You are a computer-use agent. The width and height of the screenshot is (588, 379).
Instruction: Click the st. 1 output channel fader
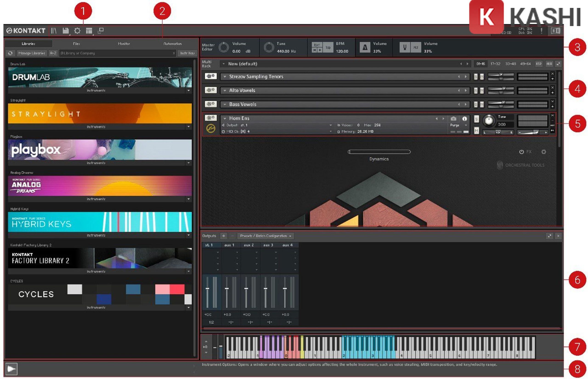click(x=207, y=288)
